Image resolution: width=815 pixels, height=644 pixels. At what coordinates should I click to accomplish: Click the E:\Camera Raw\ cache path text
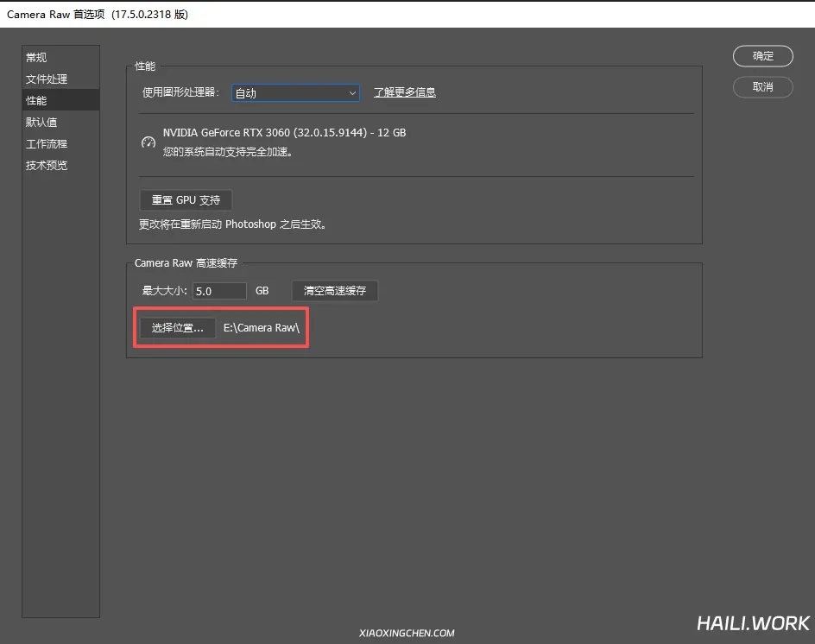coord(262,328)
